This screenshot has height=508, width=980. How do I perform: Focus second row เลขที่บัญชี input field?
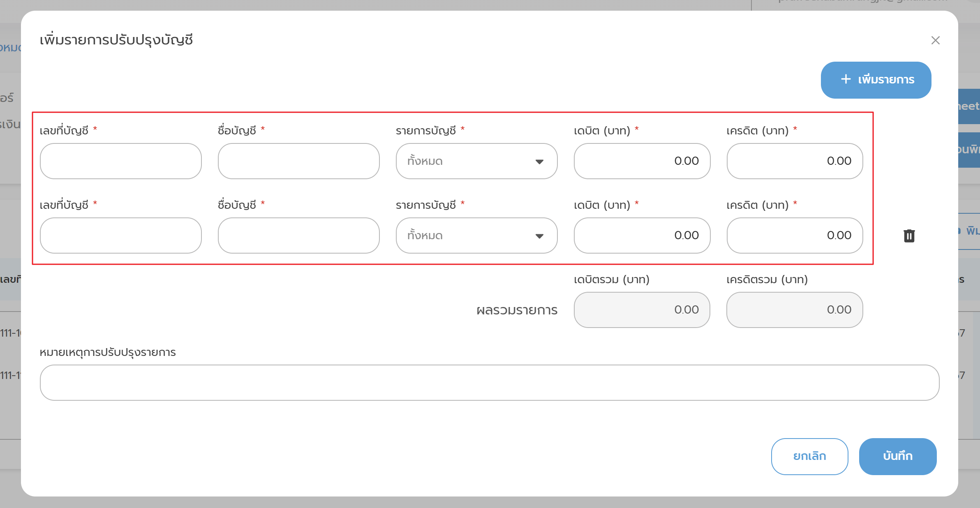[120, 236]
